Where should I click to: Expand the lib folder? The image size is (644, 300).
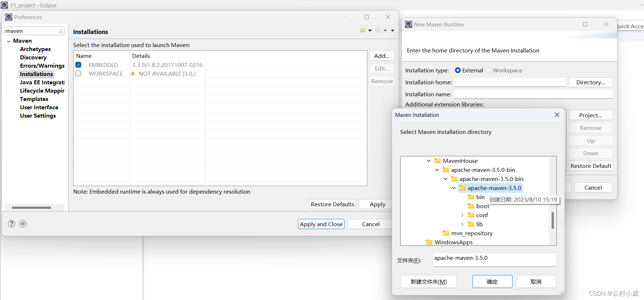click(x=462, y=224)
